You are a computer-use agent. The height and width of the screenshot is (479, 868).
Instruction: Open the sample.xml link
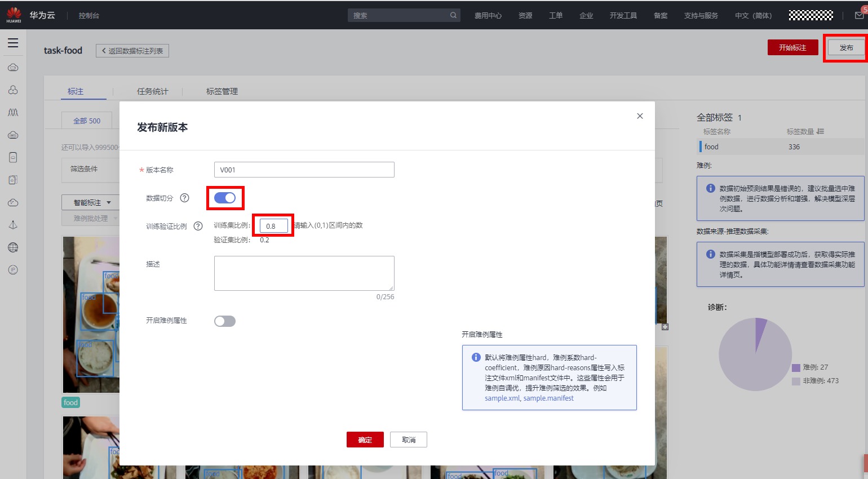(502, 398)
